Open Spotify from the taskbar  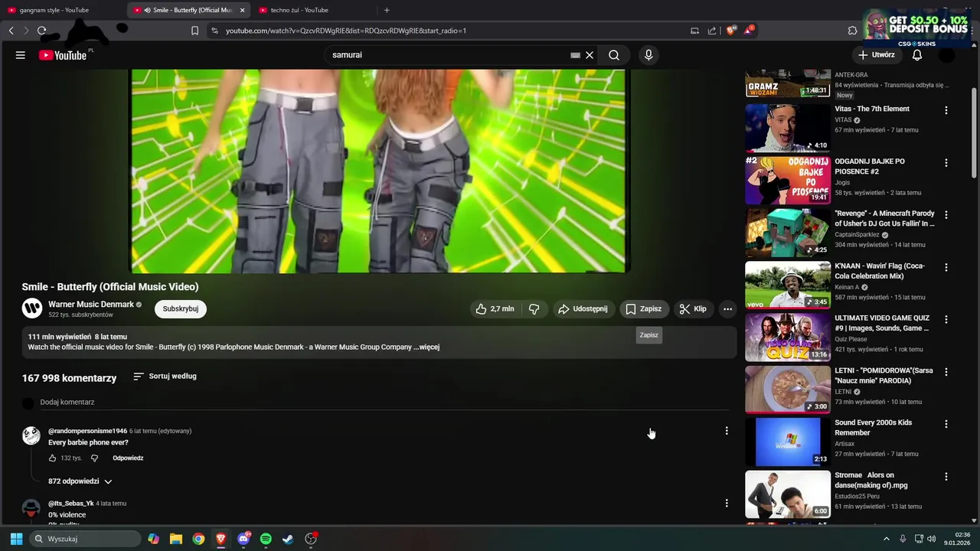(x=266, y=539)
